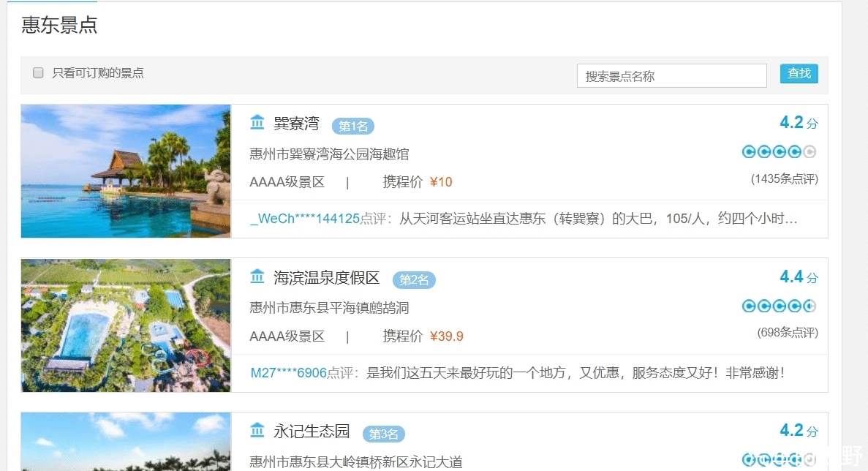Click the rating circles for 海滨温泉度假区

[778, 306]
